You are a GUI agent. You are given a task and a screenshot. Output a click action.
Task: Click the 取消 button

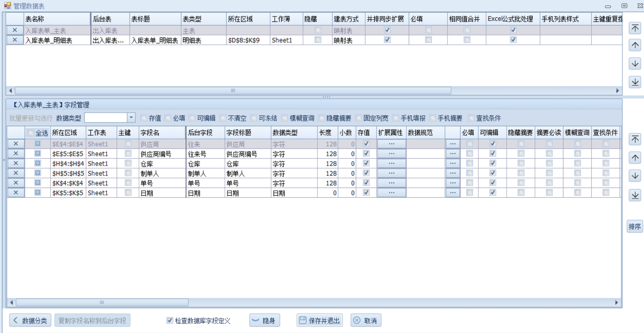(366, 320)
